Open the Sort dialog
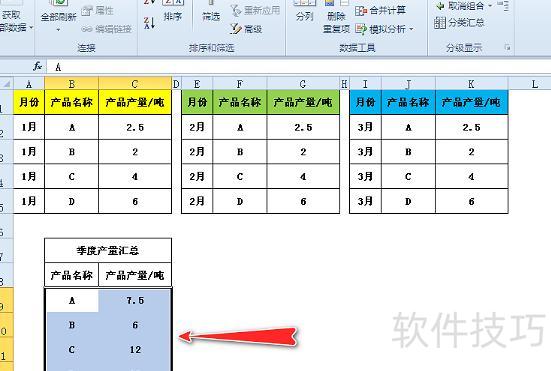 coord(173,11)
